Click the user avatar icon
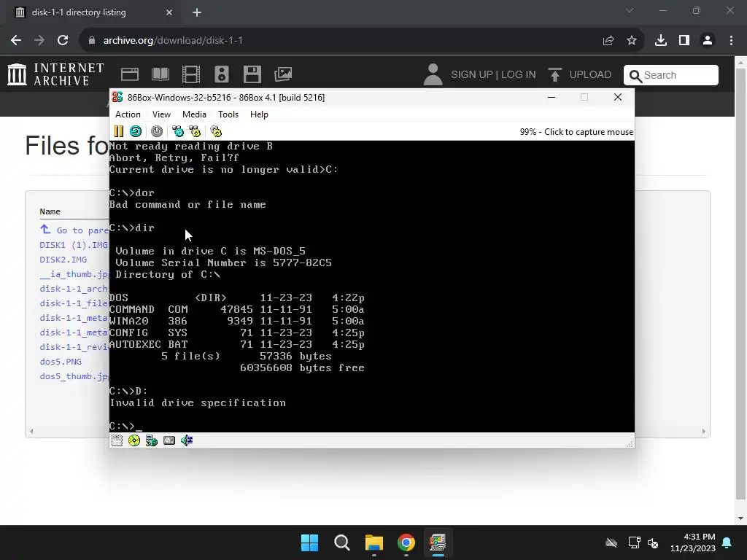747x560 pixels. [x=433, y=74]
